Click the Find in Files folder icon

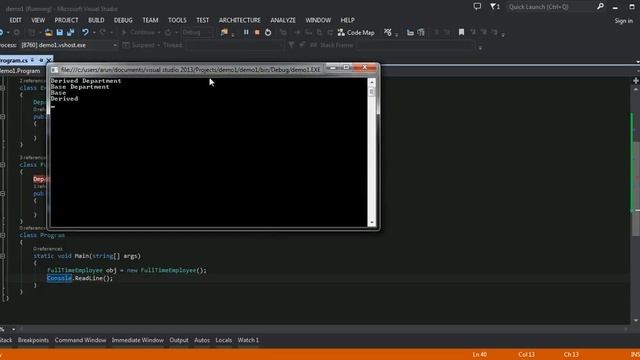[224, 32]
